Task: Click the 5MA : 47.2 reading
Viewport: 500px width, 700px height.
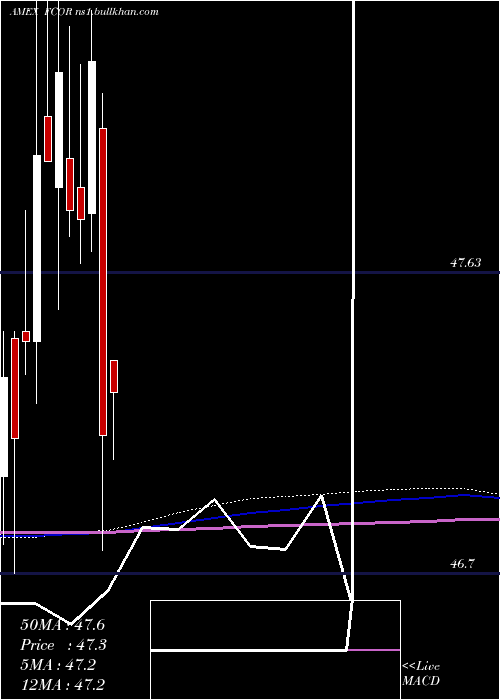Action: click(x=58, y=665)
